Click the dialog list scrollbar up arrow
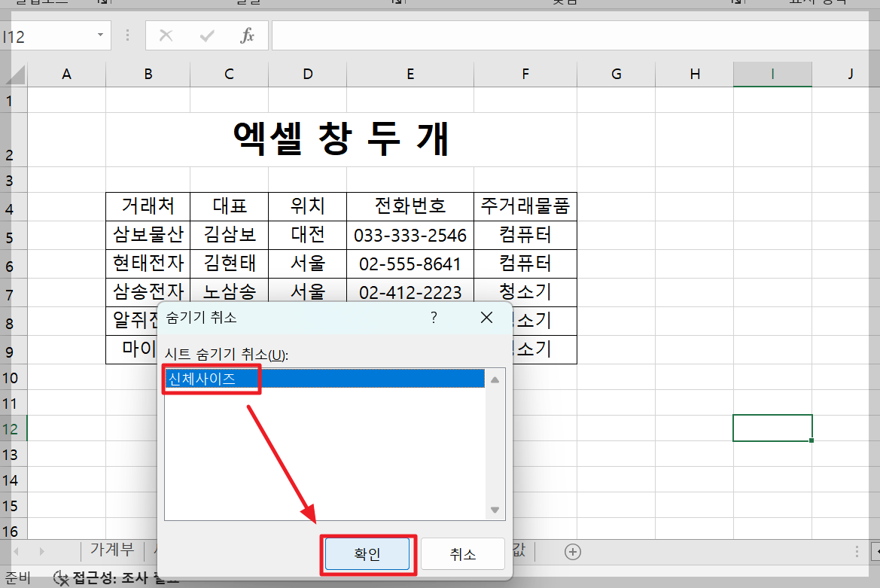The width and height of the screenshot is (880, 588). [x=495, y=380]
